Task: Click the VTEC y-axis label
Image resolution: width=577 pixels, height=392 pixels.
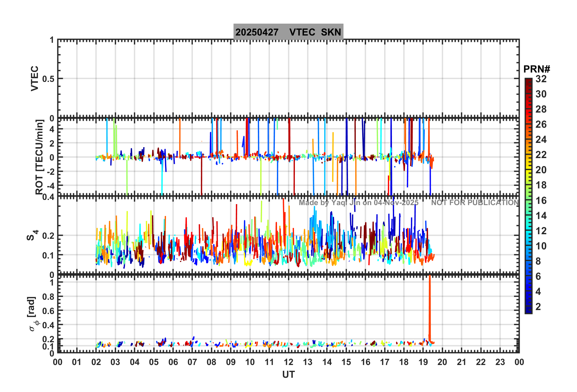Action: 35,78
